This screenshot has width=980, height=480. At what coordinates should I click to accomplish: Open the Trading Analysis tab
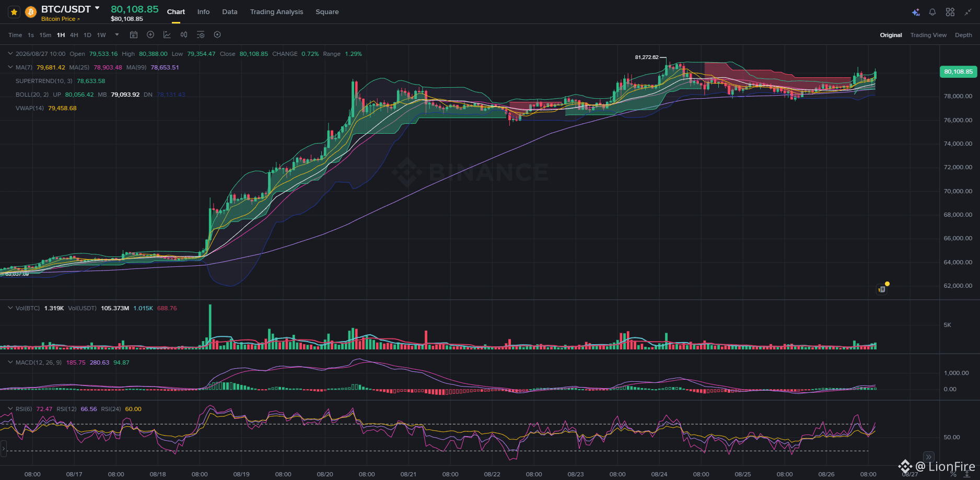point(276,12)
